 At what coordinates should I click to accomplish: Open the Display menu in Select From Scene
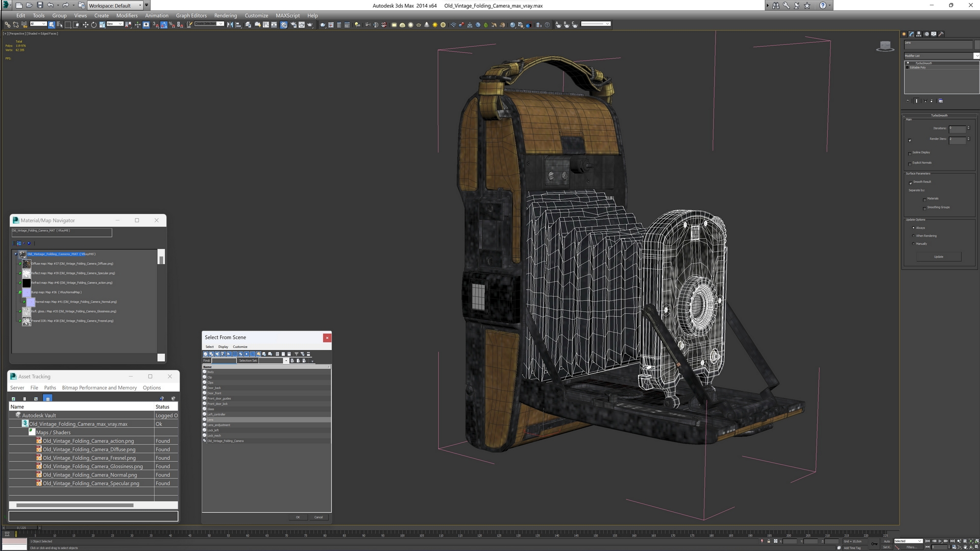pos(223,347)
